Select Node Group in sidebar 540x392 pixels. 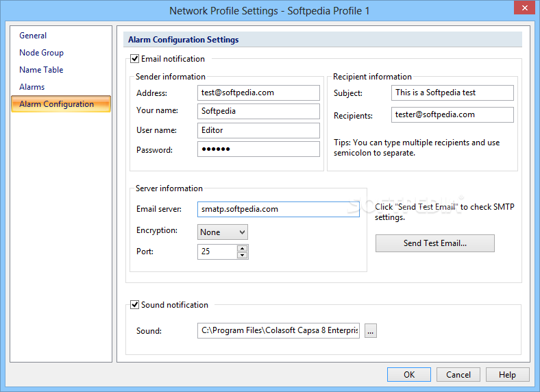[41, 53]
